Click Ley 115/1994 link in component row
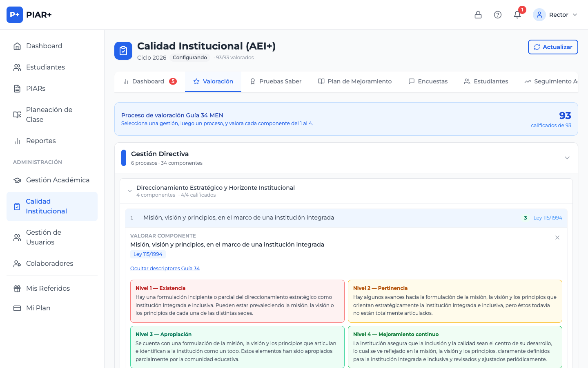This screenshot has height=368, width=588. (x=548, y=218)
